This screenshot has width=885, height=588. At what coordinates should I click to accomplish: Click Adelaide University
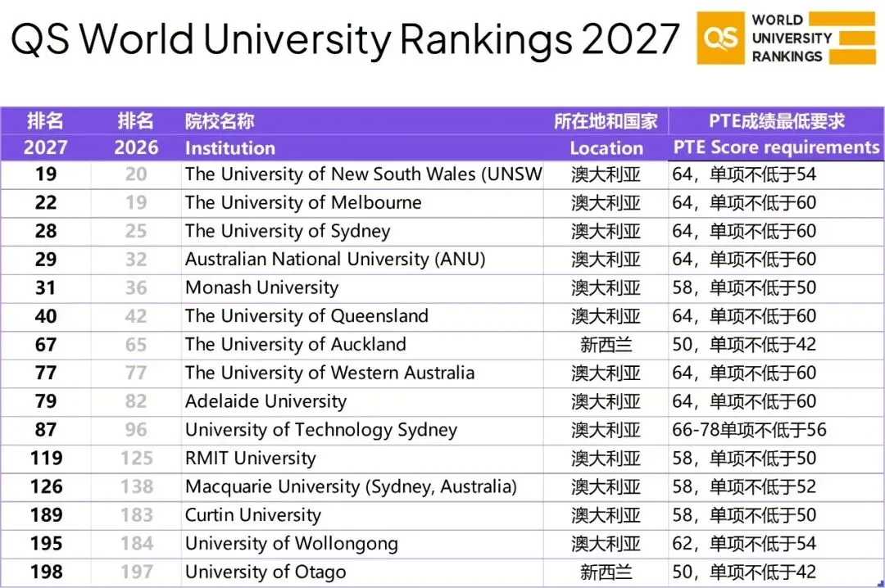coord(265,401)
